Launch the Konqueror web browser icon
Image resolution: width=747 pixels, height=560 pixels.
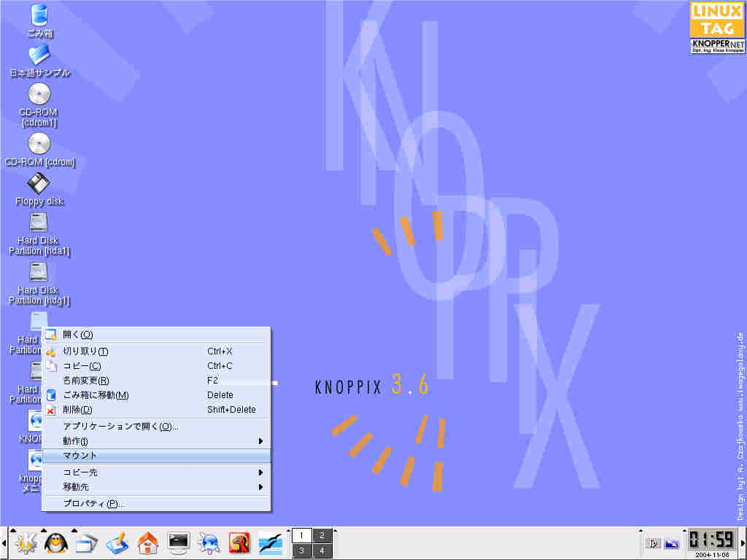[209, 542]
